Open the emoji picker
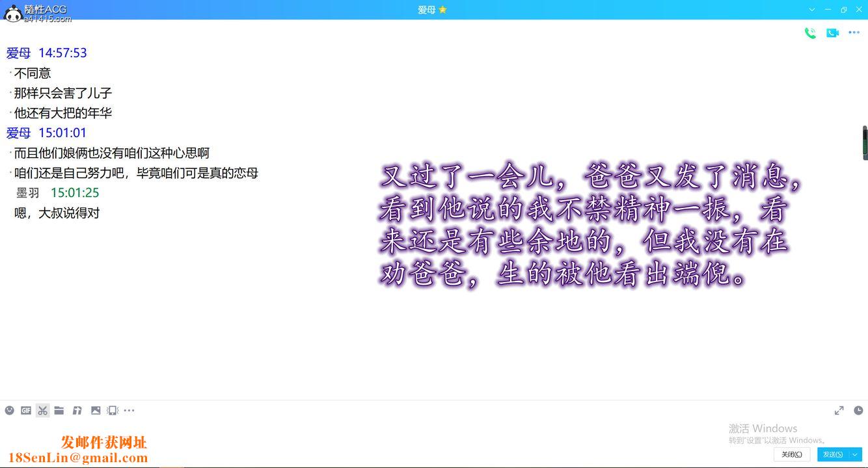 tap(10, 410)
